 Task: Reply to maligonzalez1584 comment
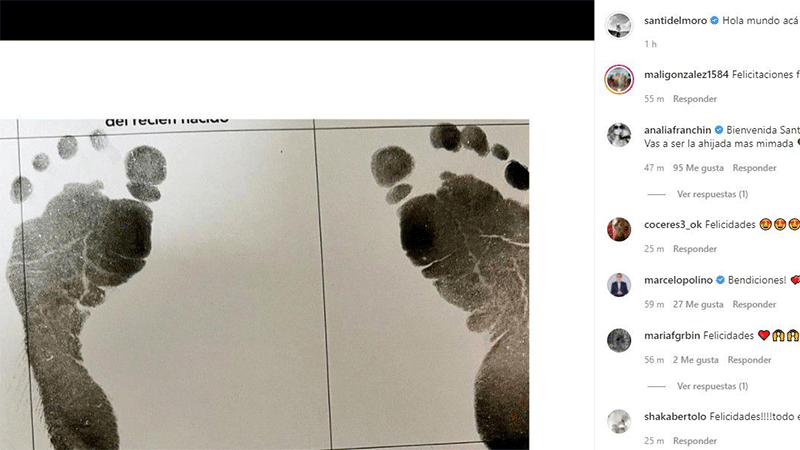point(694,98)
